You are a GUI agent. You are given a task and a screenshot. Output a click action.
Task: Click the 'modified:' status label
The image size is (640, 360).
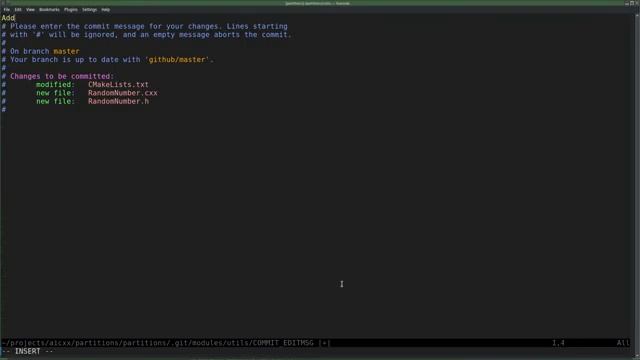coord(56,84)
